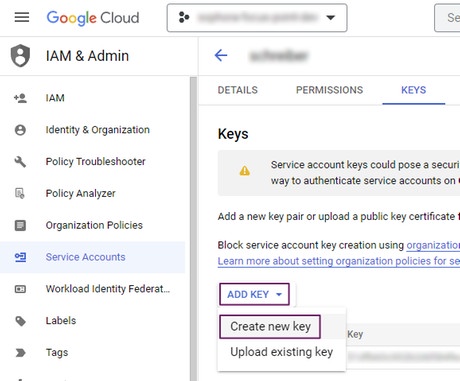This screenshot has height=381, width=460.
Task: Click the ADD KEY dropdown button
Action: click(x=254, y=294)
